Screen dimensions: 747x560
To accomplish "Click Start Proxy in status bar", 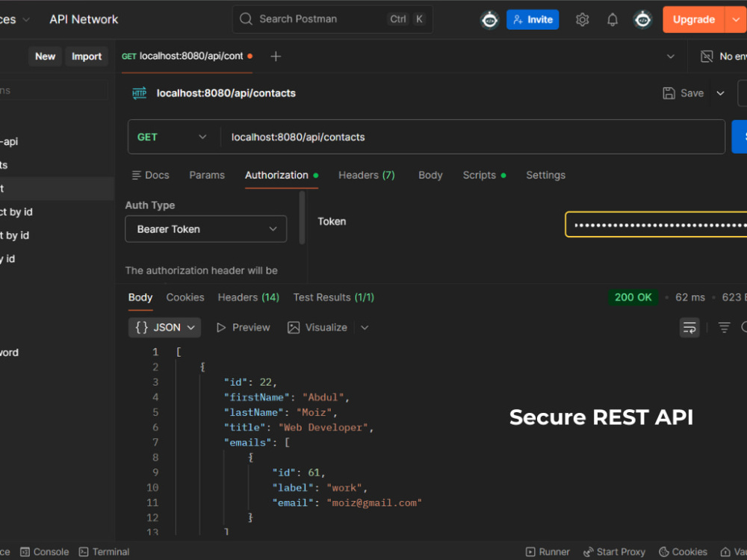I will coord(614,552).
